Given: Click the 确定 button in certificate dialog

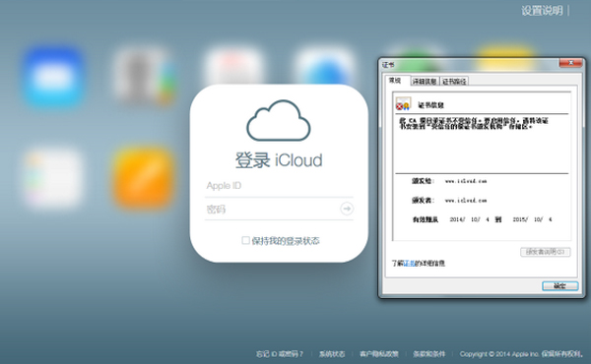Looking at the screenshot, I should coord(559,286).
